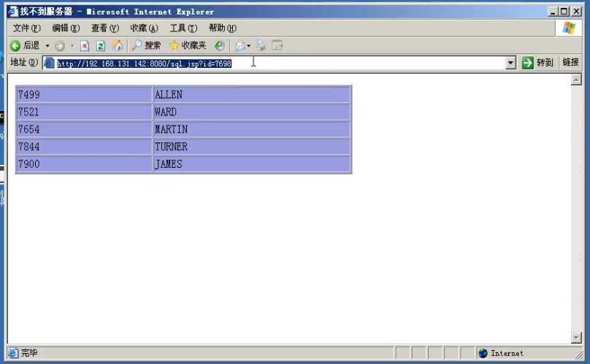
Task: Click the scrollbar up arrow
Action: pos(576,80)
